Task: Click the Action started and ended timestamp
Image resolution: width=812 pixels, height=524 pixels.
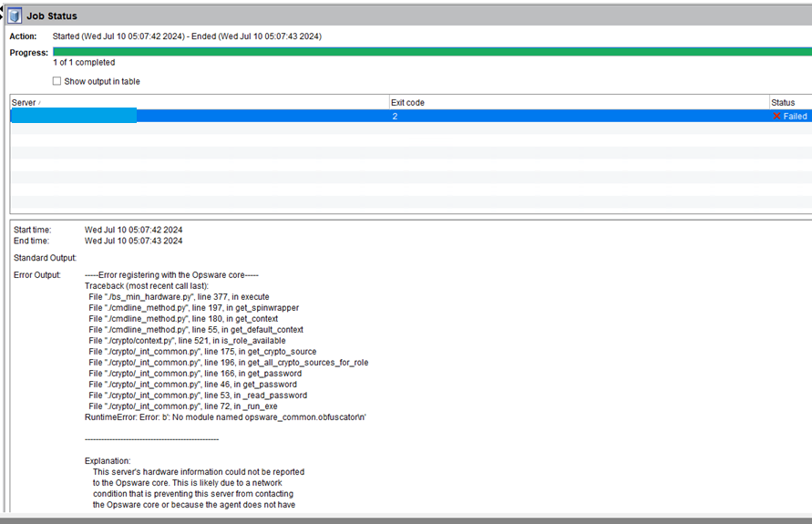Action: pyautogui.click(x=187, y=36)
